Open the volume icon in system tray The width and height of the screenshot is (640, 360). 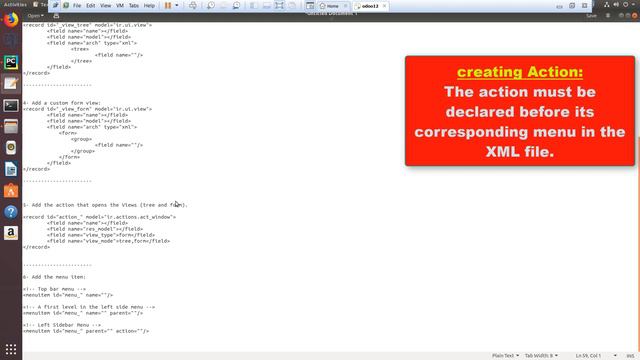[616, 4]
